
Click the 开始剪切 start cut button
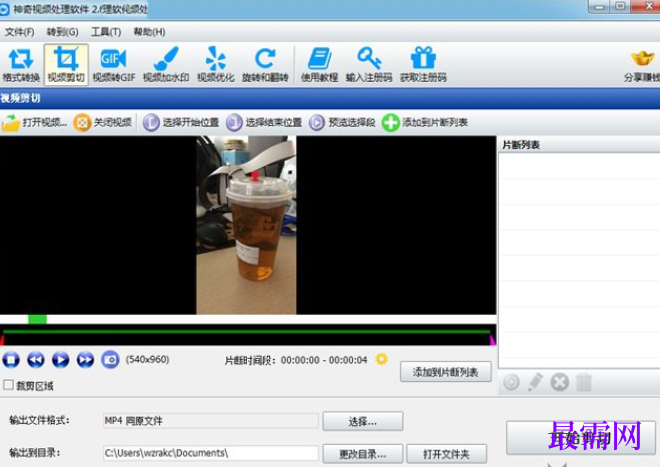point(581,438)
